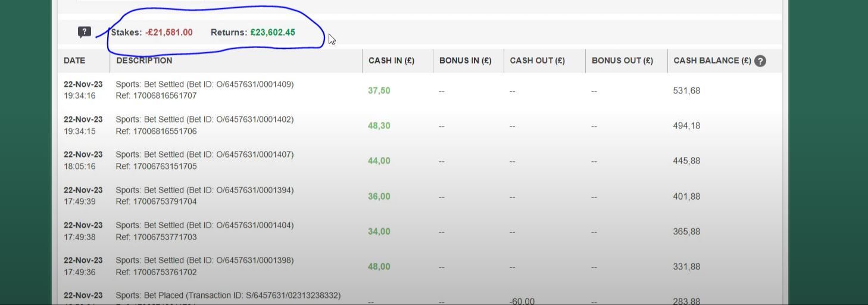868x305 pixels.
Task: Click the cash balance 401,88
Action: [686, 196]
